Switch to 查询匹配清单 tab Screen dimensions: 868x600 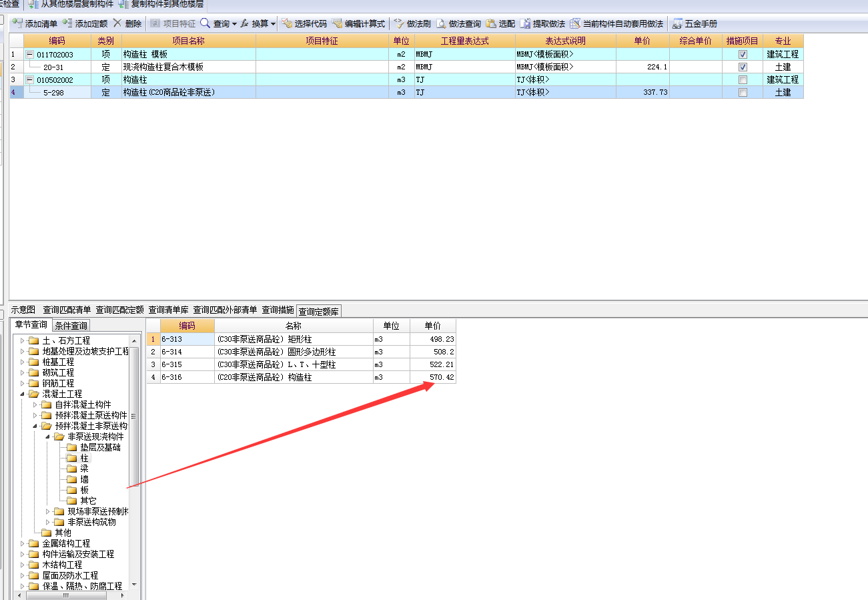point(67,310)
